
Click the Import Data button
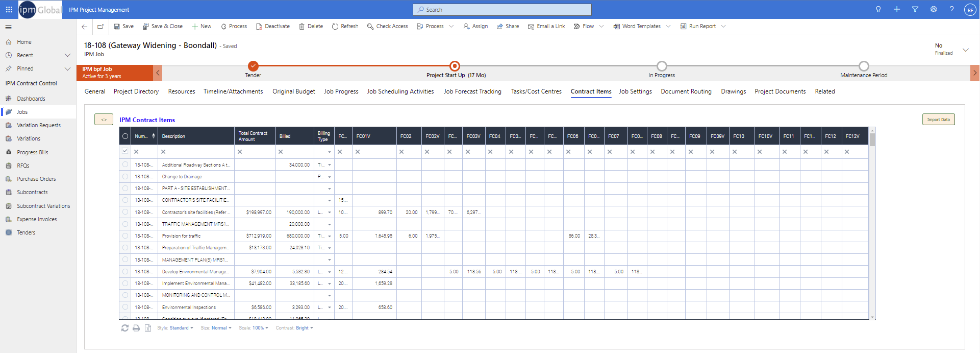click(938, 120)
